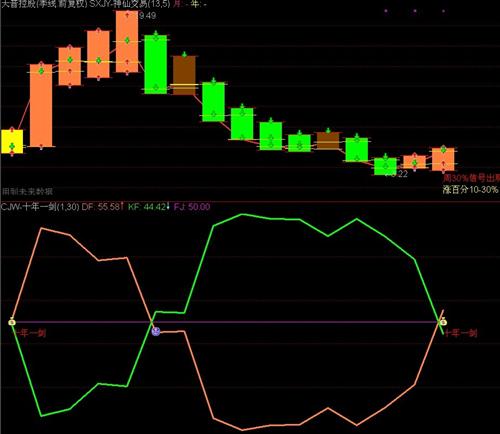Image resolution: width=500 pixels, height=434 pixels.
Task: Click the purple circle marker at the line crossover
Action: 156,331
